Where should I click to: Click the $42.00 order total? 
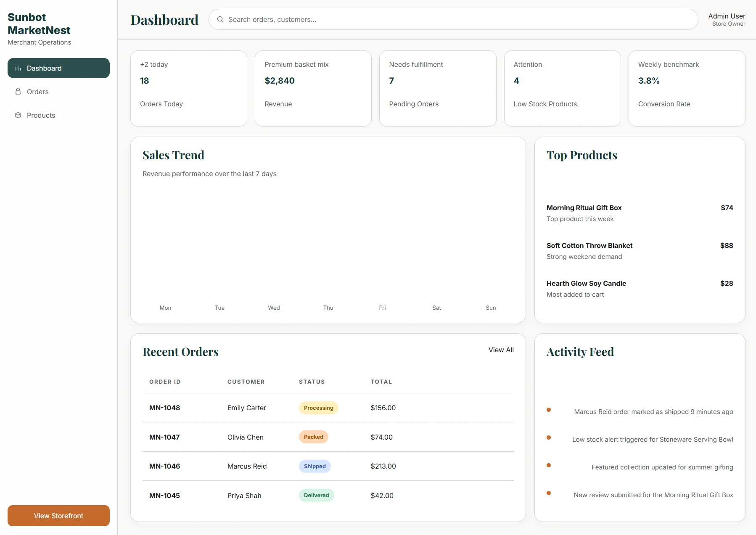point(382,495)
